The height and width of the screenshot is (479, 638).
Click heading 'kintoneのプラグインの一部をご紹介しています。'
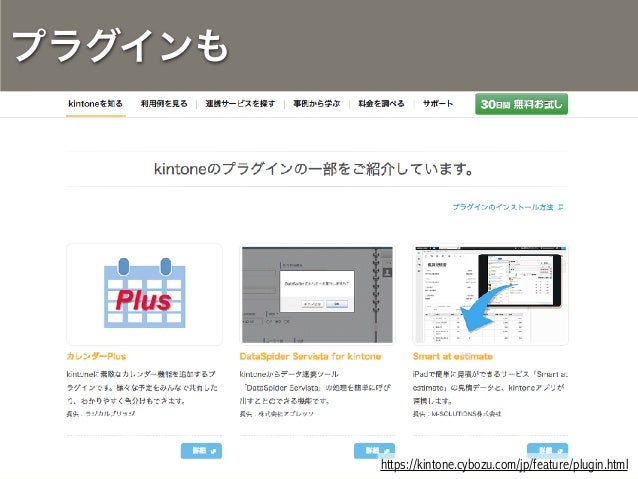pyautogui.click(x=314, y=168)
